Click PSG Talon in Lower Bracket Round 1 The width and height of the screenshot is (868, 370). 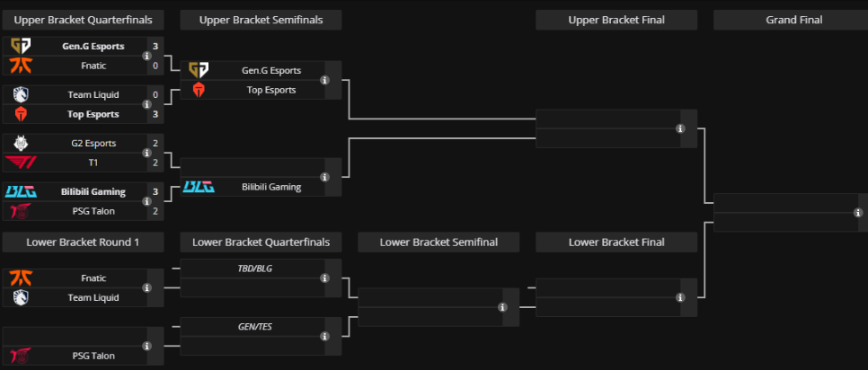click(x=93, y=356)
